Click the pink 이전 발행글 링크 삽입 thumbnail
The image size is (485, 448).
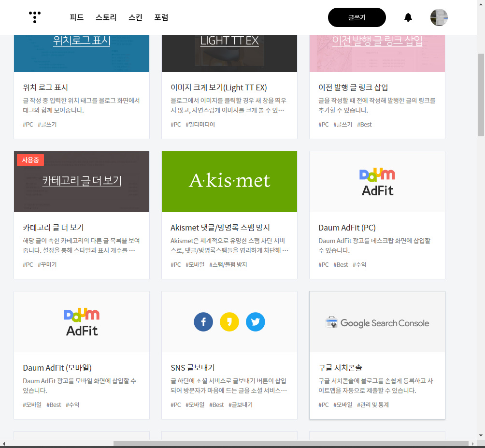377,53
